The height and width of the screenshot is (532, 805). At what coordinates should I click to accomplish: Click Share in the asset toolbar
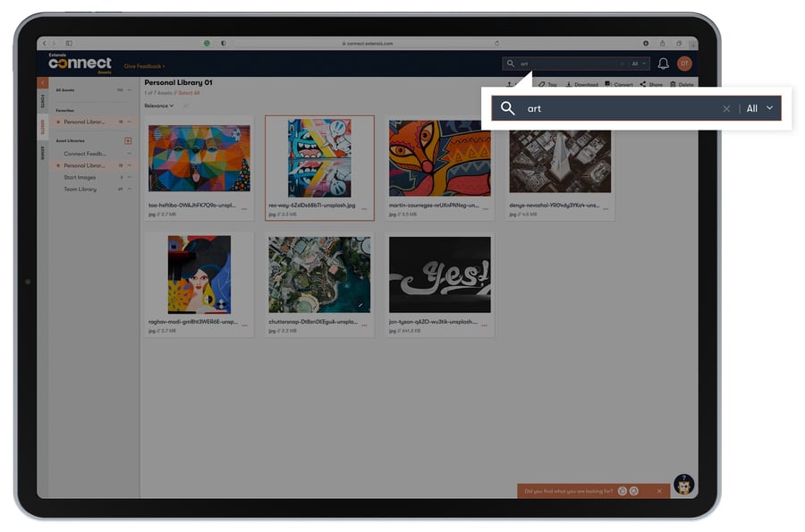coord(651,85)
